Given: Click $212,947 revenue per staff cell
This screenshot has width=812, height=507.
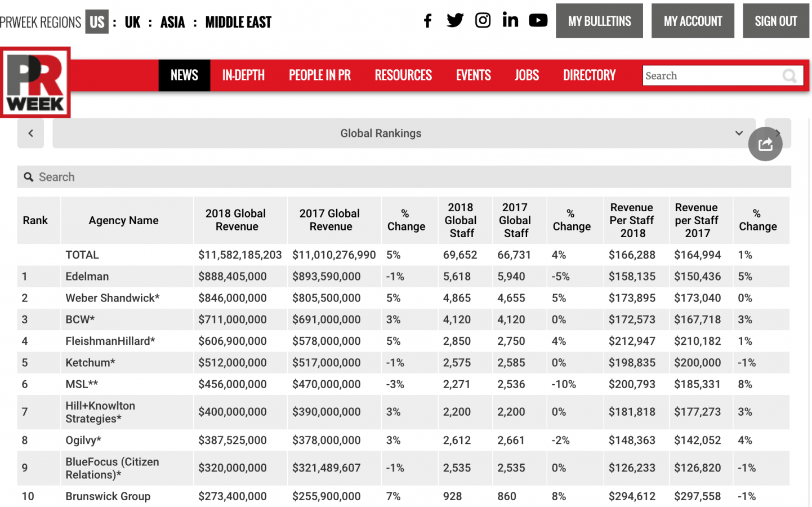Looking at the screenshot, I should [x=632, y=341].
